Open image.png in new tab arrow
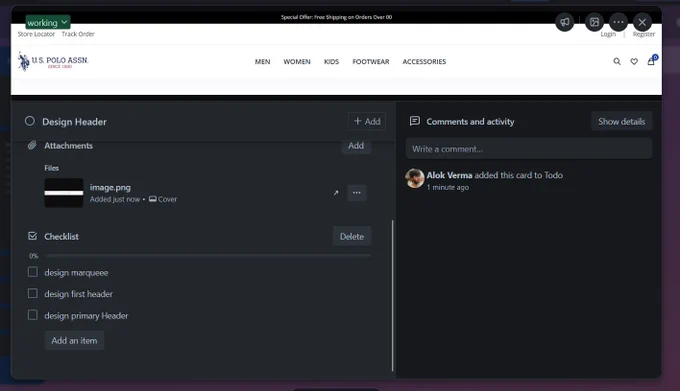680x391 pixels. (336, 193)
